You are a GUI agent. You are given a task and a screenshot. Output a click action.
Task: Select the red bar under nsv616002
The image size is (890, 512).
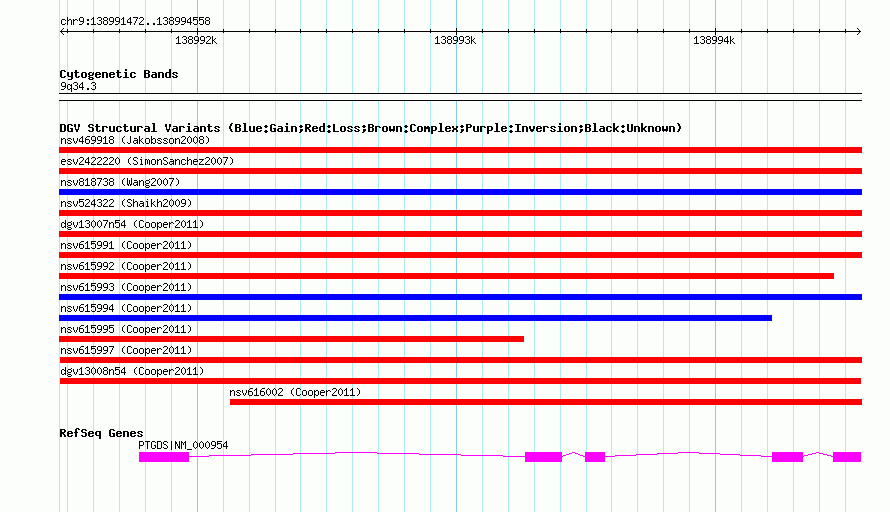(546, 402)
